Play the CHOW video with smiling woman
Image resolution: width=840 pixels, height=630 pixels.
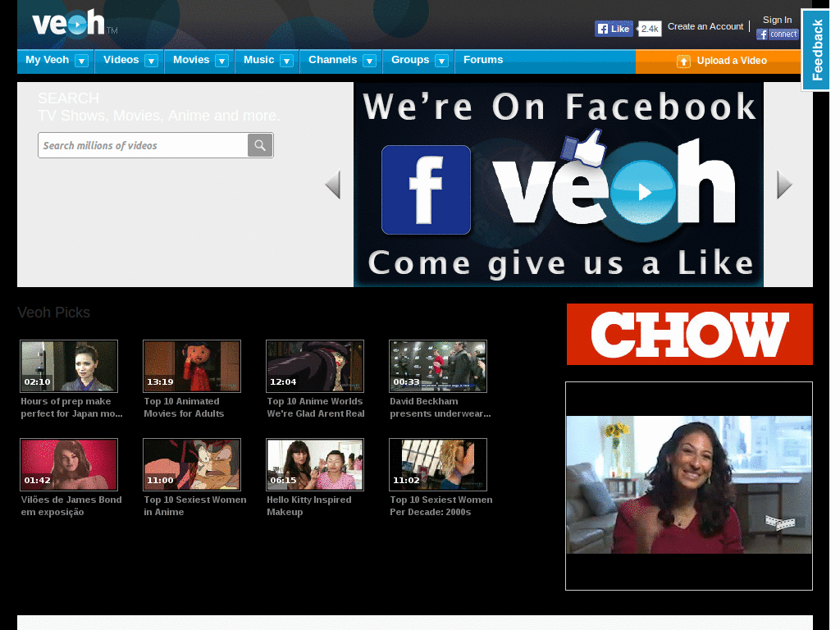pyautogui.click(x=689, y=486)
